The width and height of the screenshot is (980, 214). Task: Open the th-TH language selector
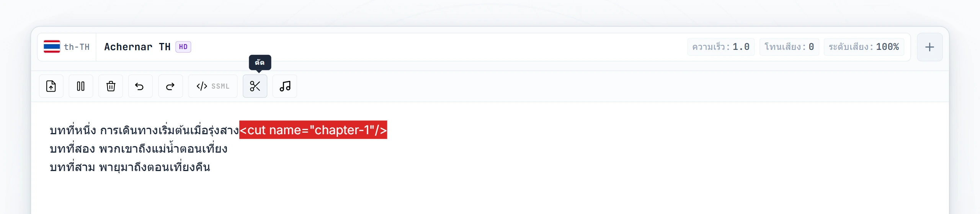tap(67, 47)
